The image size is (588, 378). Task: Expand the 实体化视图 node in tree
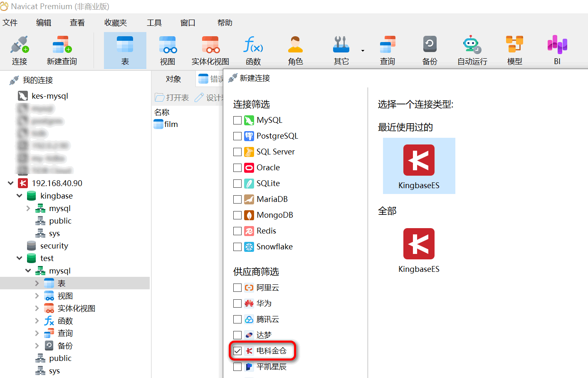click(37, 308)
